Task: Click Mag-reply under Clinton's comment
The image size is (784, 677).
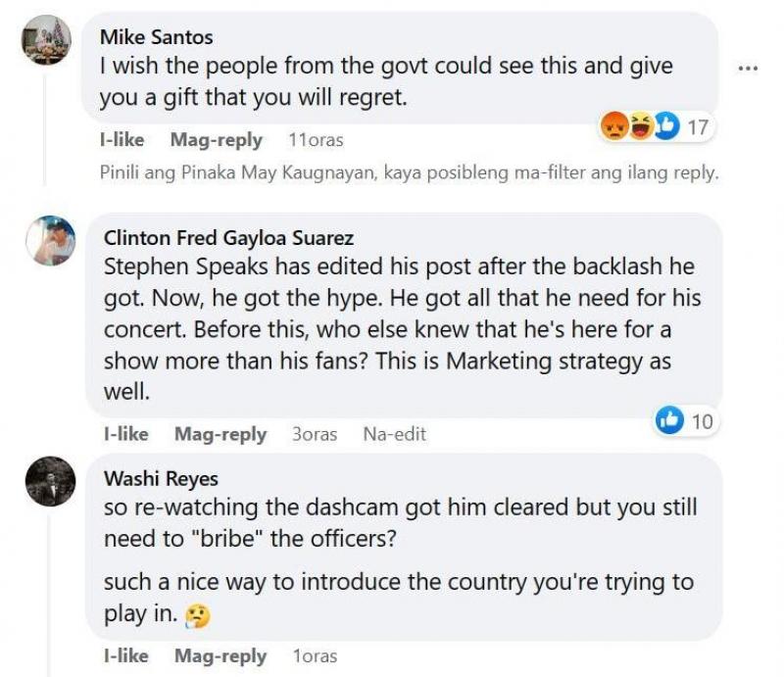Action: 220,434
